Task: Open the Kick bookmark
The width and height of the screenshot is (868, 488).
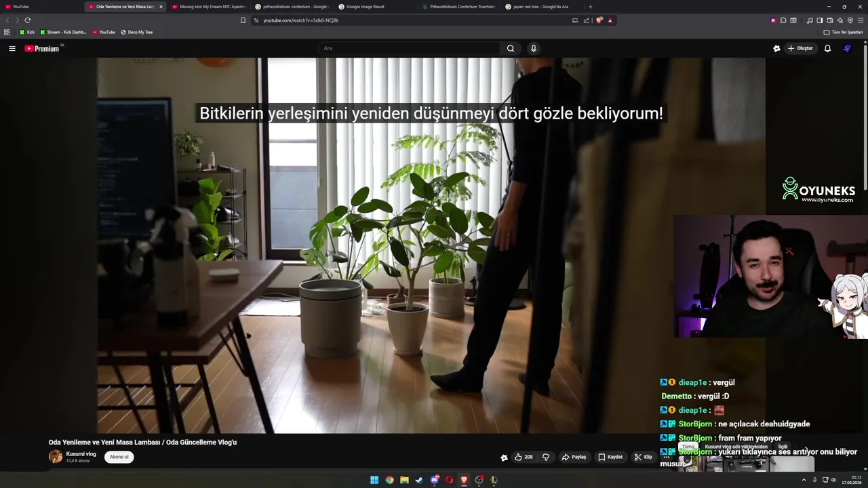Action: click(27, 32)
